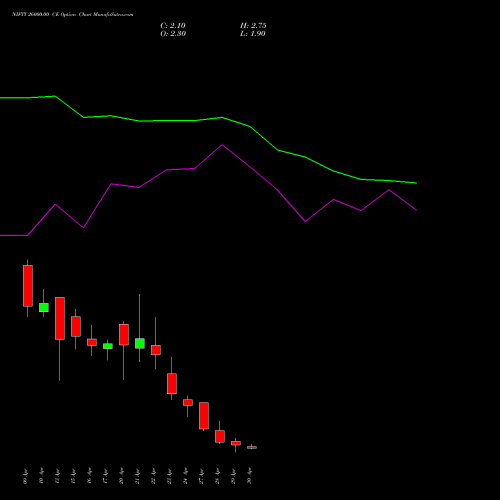Click the NIFTY CE Options chart title
The width and height of the screenshot is (500, 500).
point(72,15)
